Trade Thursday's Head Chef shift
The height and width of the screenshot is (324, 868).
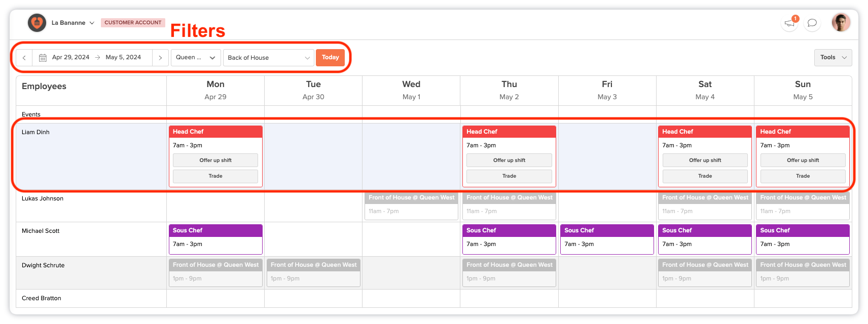coord(509,176)
